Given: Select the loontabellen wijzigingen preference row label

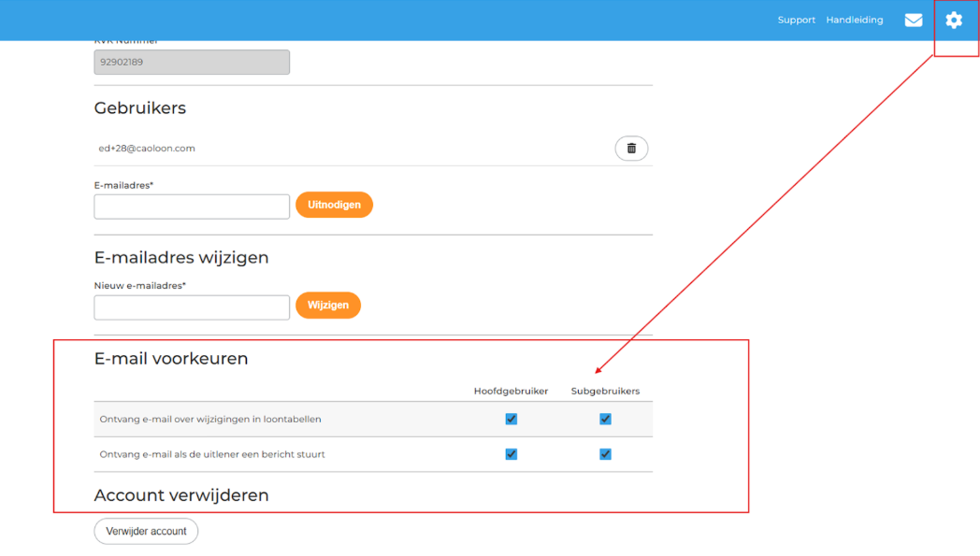Looking at the screenshot, I should click(x=210, y=420).
